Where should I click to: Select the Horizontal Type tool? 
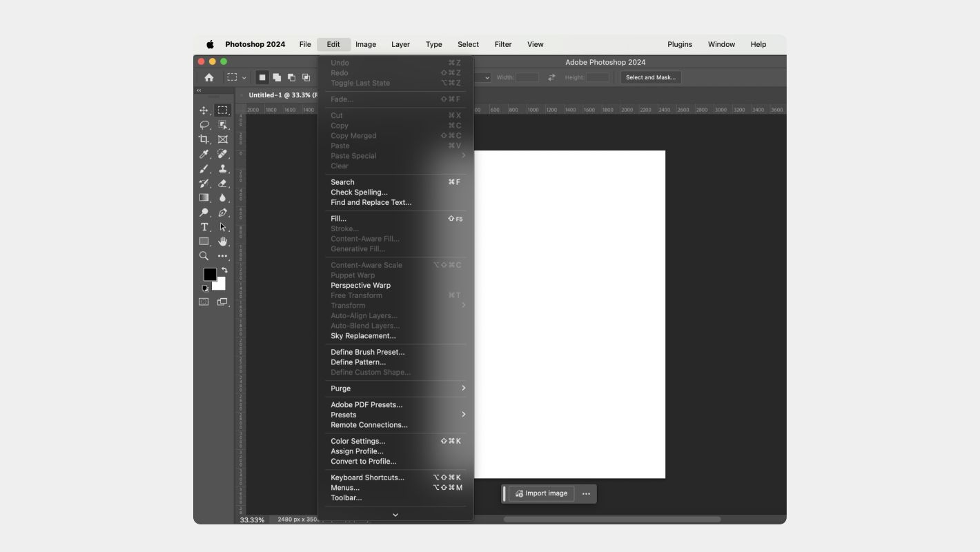click(x=204, y=226)
